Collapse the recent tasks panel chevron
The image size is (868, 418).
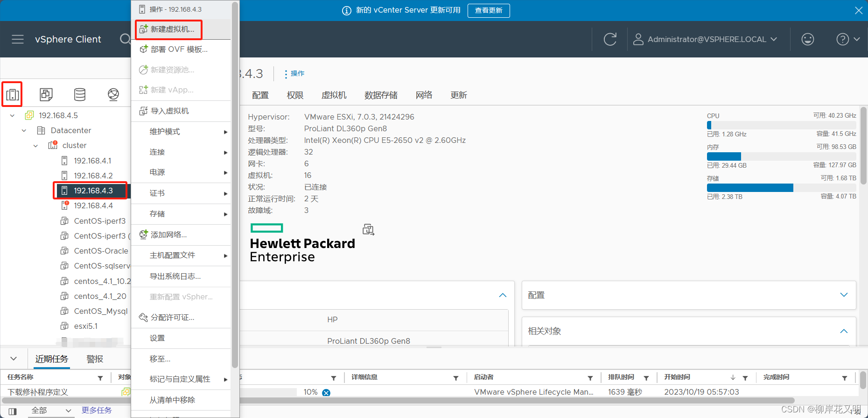coord(14,359)
